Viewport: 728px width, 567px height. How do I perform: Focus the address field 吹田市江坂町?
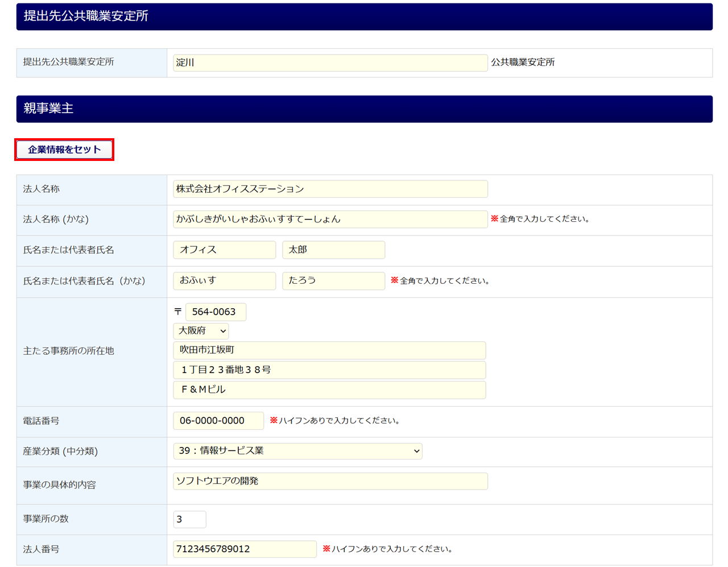[x=329, y=350]
